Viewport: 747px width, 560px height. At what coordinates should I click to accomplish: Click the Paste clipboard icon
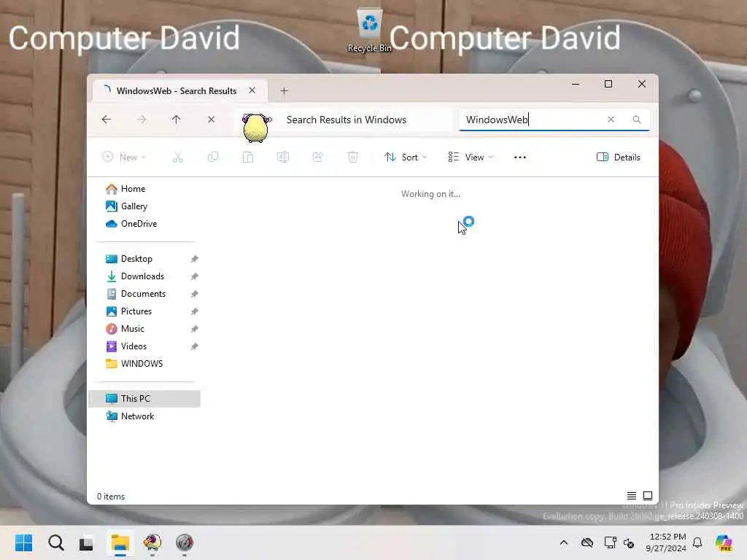248,157
